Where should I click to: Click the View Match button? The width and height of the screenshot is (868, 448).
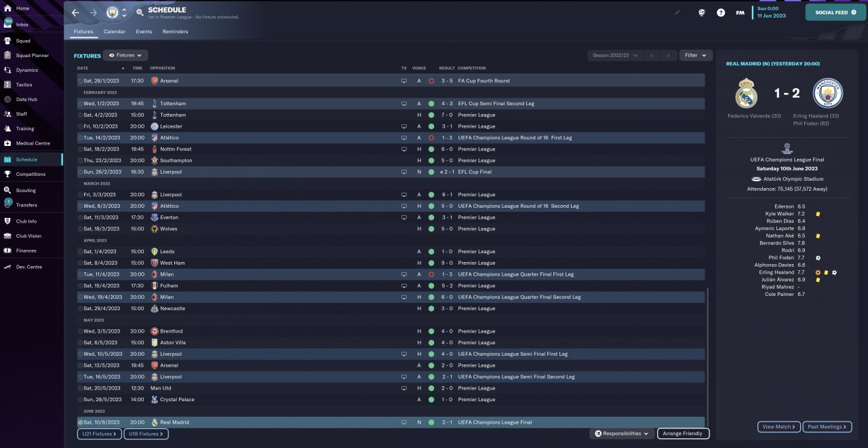tap(779, 427)
